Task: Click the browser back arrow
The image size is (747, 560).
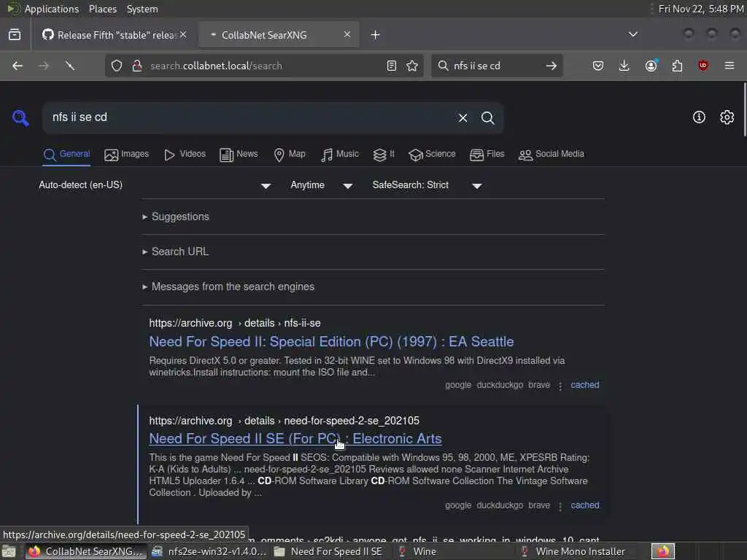Action: point(18,66)
